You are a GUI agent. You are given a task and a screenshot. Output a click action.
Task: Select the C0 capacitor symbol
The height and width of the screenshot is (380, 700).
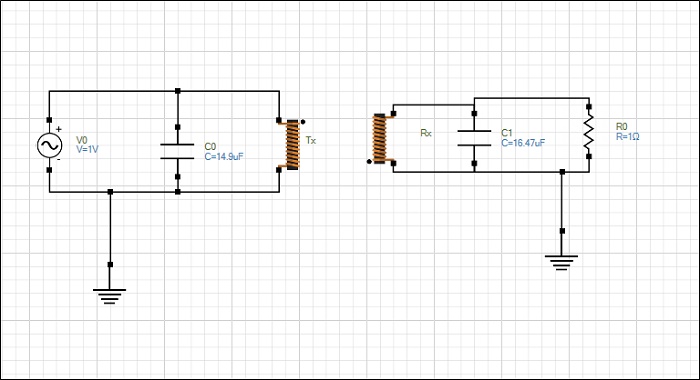coord(177,151)
